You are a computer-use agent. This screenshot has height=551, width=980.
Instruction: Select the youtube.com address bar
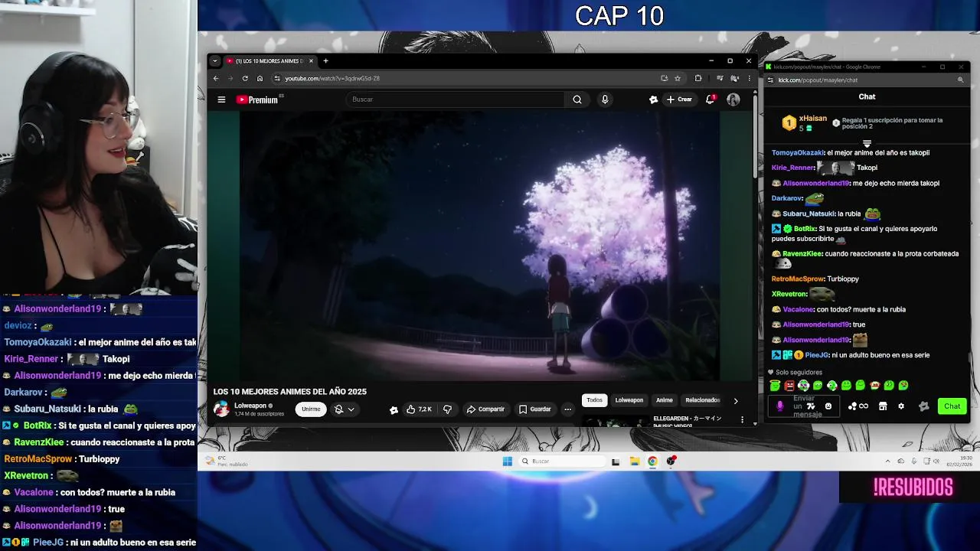469,78
